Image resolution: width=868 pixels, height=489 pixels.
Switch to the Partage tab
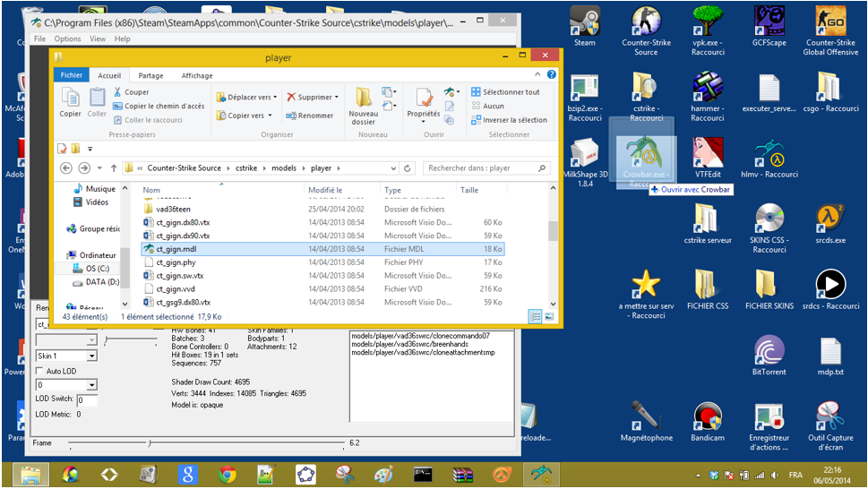pyautogui.click(x=150, y=75)
